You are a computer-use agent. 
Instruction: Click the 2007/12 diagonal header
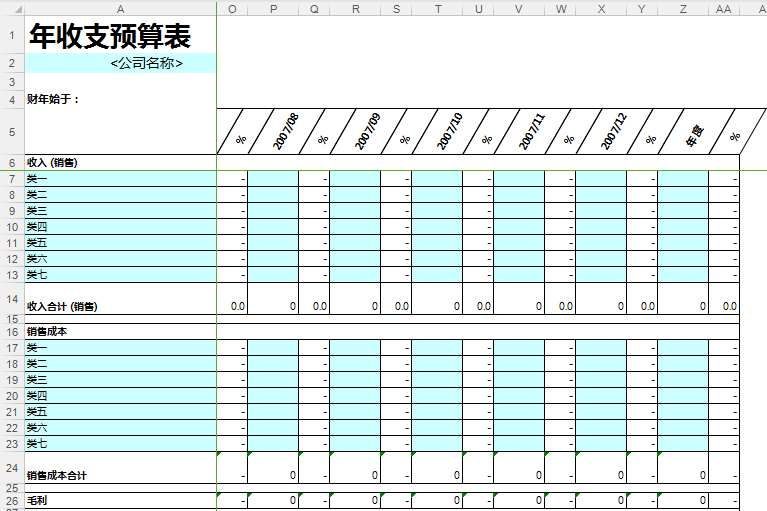(614, 131)
